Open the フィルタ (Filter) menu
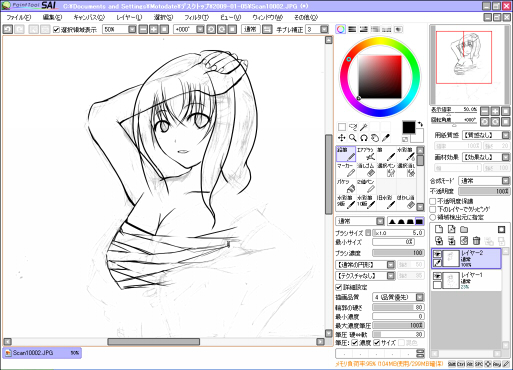 197,17
